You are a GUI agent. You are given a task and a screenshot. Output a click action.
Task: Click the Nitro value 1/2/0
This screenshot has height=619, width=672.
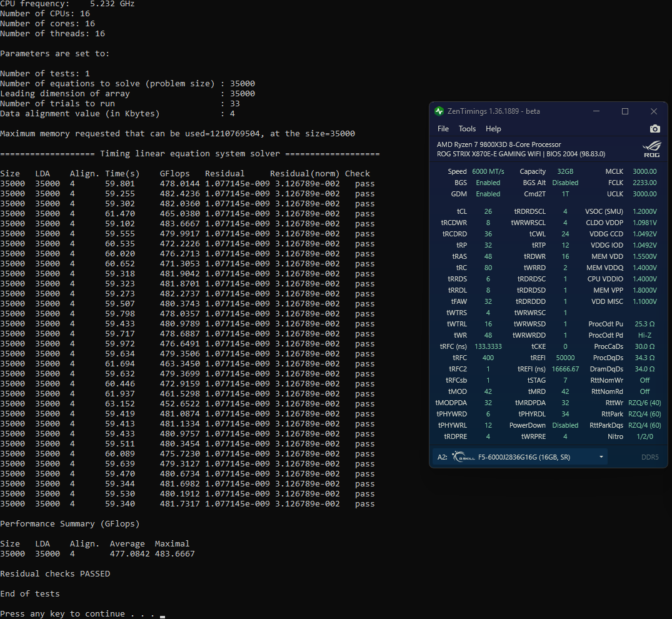tap(644, 436)
